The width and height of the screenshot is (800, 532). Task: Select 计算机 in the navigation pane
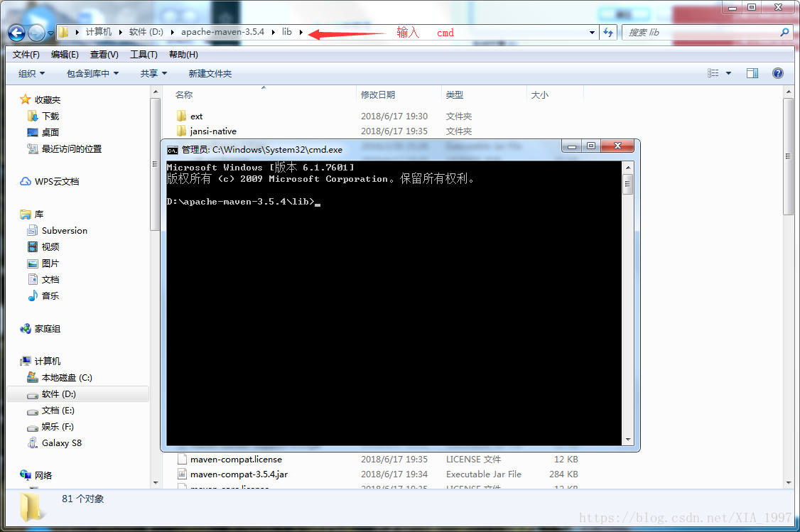click(47, 361)
